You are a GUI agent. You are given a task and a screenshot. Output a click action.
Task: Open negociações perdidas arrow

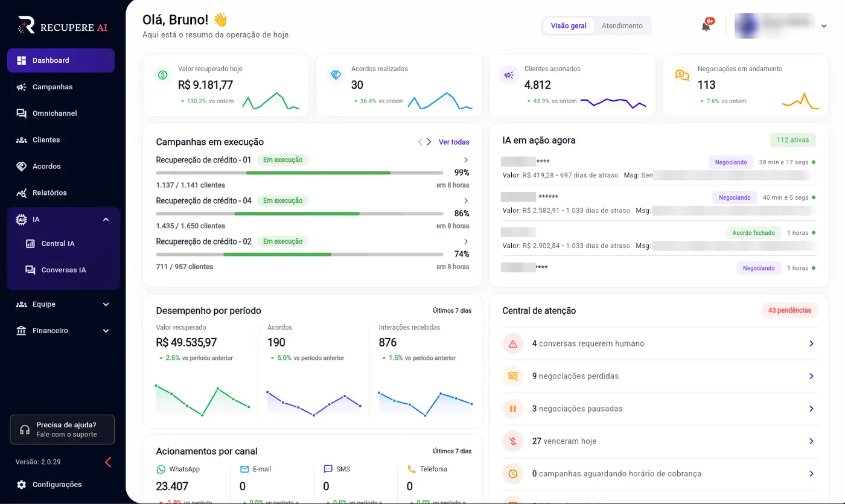click(x=811, y=377)
